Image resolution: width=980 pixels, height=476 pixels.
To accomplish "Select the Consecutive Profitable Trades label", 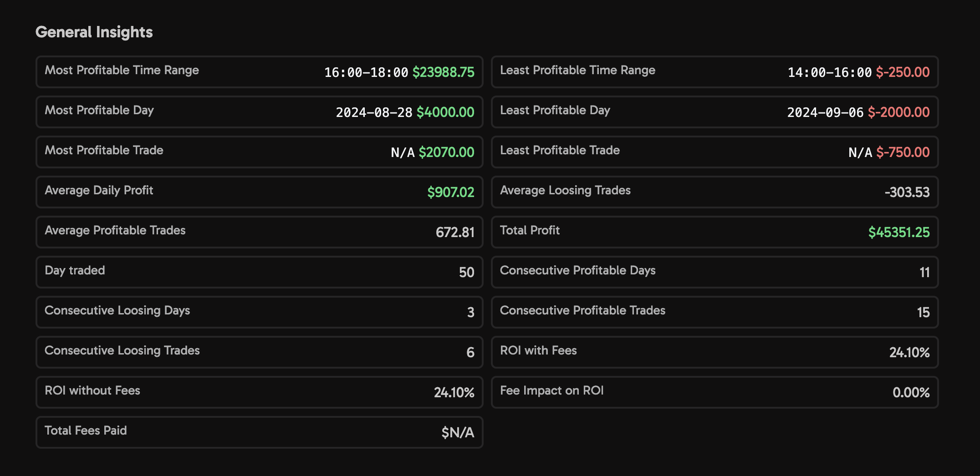I will pos(583,310).
